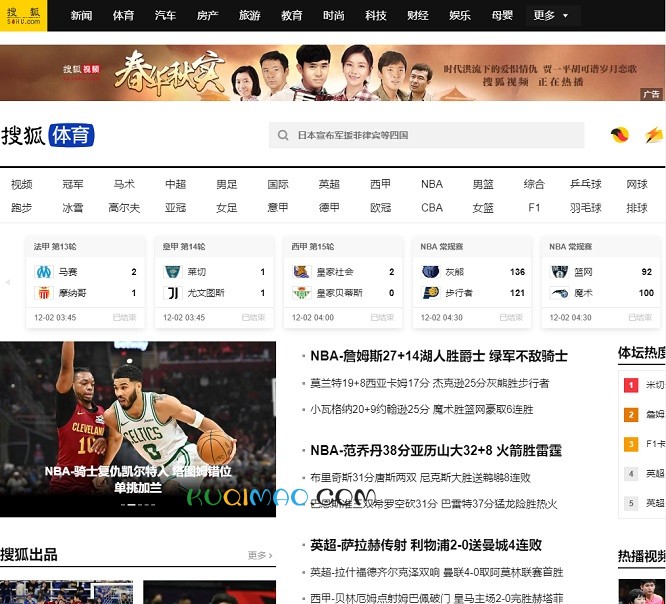This screenshot has width=666, height=604.
Task: Go to the CBA category
Action: (432, 208)
